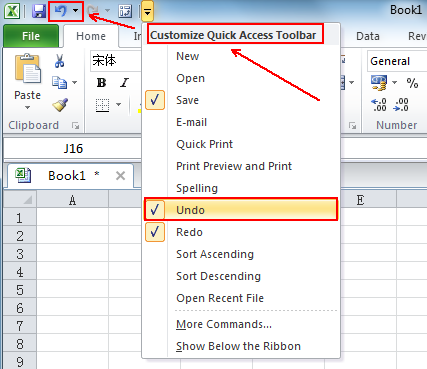Open the Borders dropdown arrow
The image size is (427, 369).
pyautogui.click(x=118, y=105)
